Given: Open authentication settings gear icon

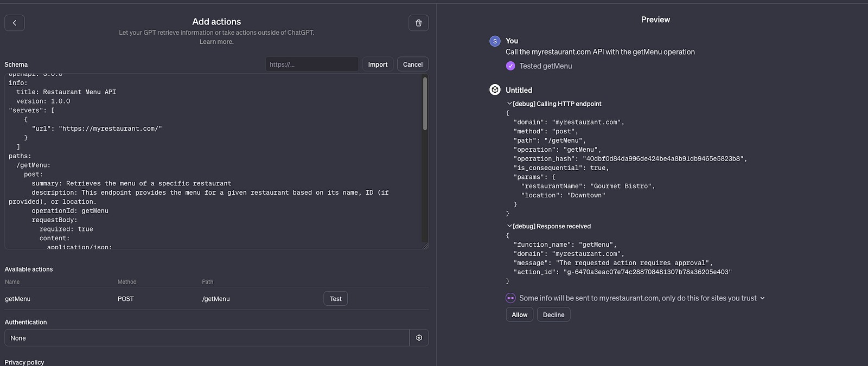Looking at the screenshot, I should [419, 338].
